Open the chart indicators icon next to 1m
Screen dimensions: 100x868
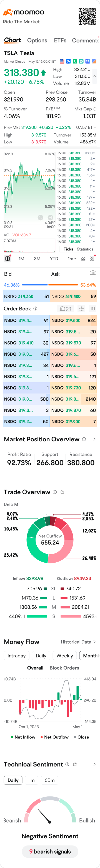point(83,259)
